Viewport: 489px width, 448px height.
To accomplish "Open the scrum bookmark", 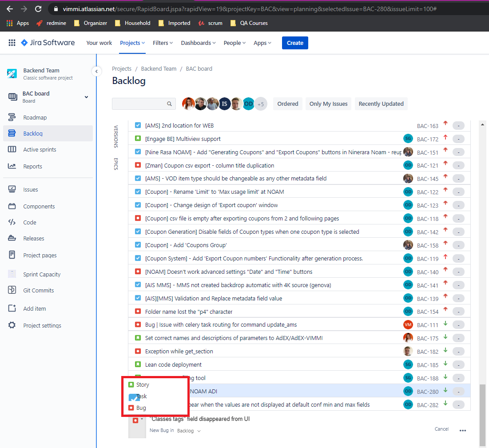I will point(211,23).
